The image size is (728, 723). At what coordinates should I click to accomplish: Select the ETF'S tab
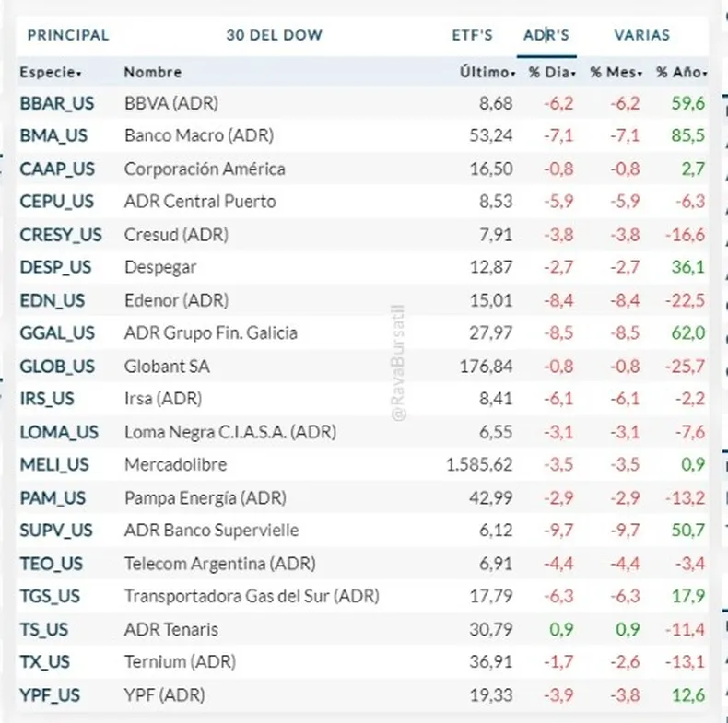(472, 36)
